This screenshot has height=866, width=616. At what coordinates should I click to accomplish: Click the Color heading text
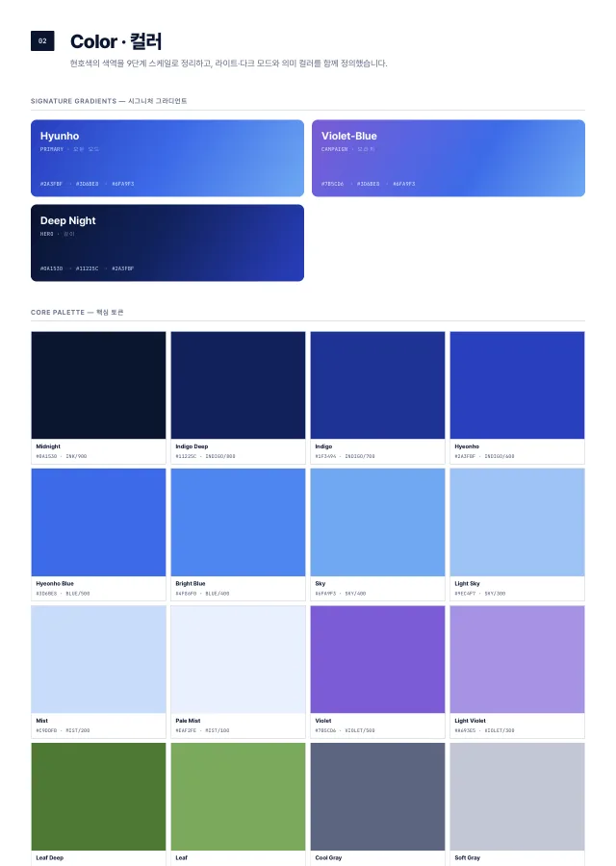116,41
